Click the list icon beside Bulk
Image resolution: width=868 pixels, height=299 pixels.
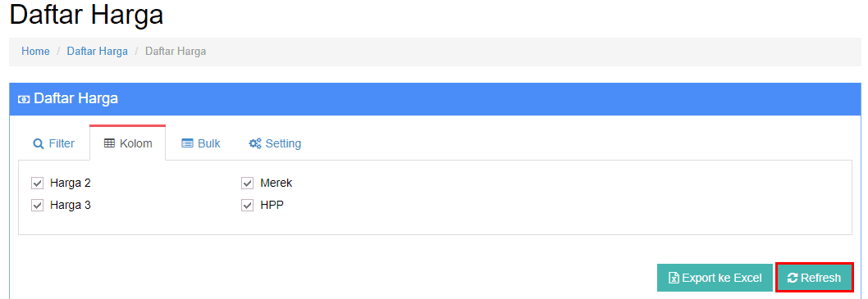tap(188, 143)
